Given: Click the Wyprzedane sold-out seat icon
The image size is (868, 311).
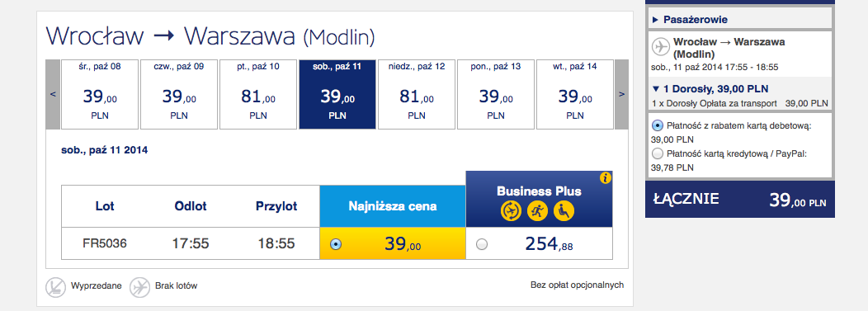Looking at the screenshot, I should 56,286.
